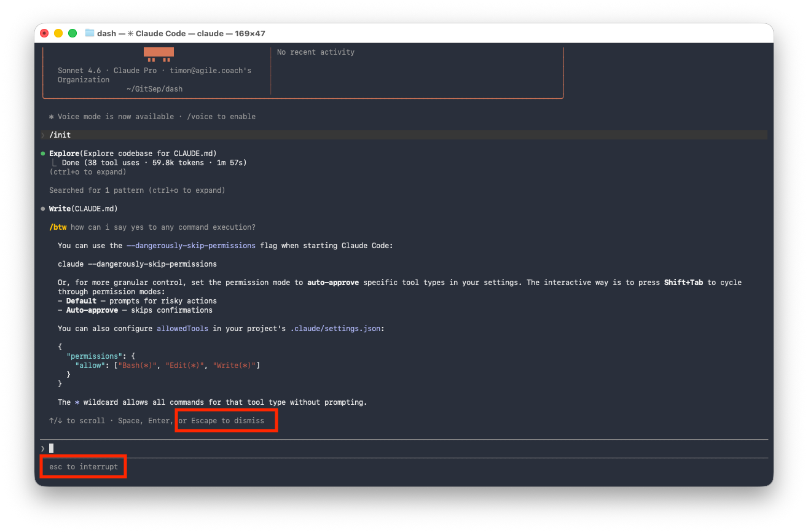Image resolution: width=808 pixels, height=532 pixels.
Task: Click the highlighted --dangerously-skip-permissions flag text
Action: coord(191,246)
